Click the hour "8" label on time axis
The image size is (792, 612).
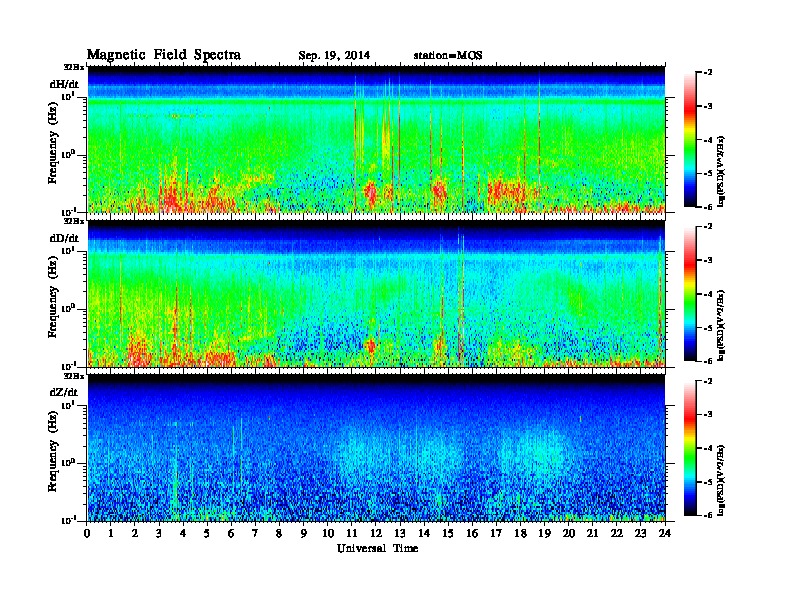(x=279, y=533)
